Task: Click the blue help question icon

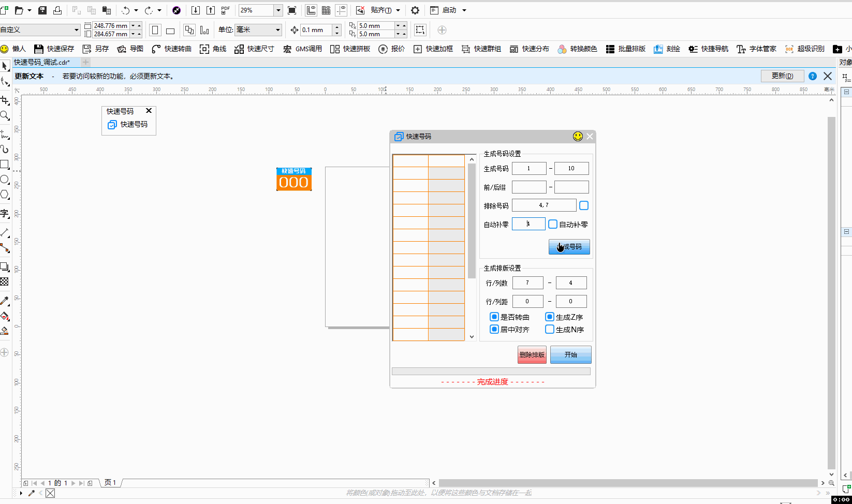Action: [813, 76]
